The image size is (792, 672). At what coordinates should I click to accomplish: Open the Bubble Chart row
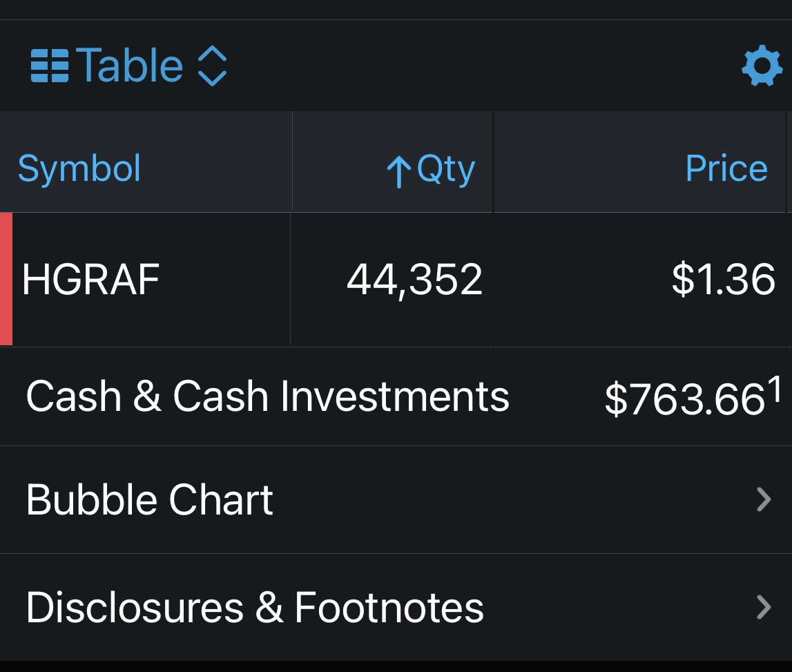[x=150, y=499]
